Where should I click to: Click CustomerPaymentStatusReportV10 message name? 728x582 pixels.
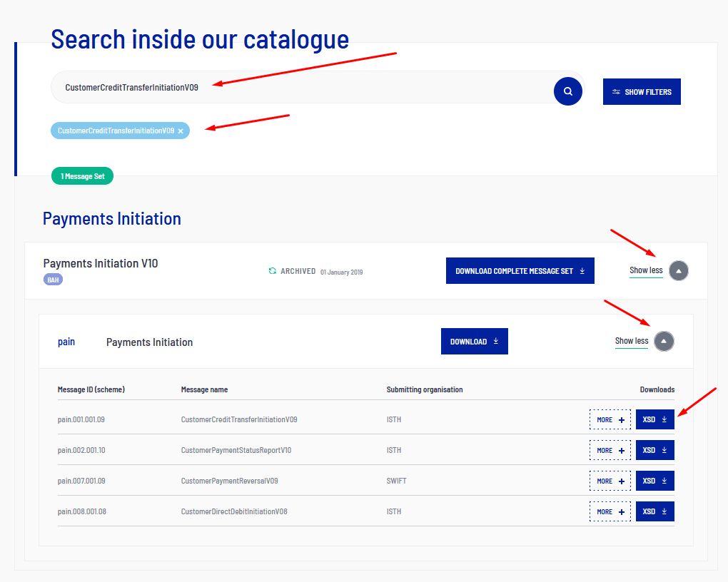[236, 450]
